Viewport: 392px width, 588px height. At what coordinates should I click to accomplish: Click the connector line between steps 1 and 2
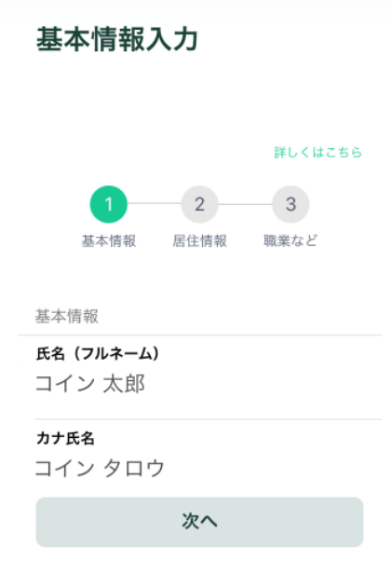pos(154,204)
